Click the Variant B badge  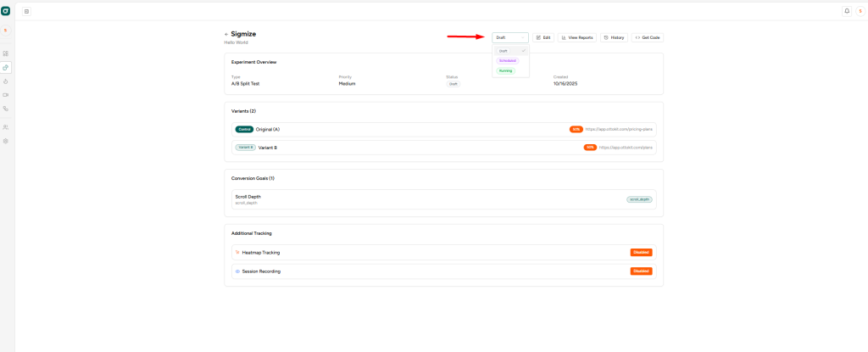(x=245, y=148)
